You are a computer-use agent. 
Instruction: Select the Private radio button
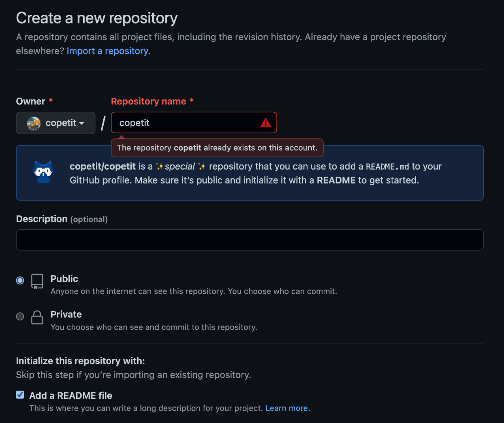point(20,316)
